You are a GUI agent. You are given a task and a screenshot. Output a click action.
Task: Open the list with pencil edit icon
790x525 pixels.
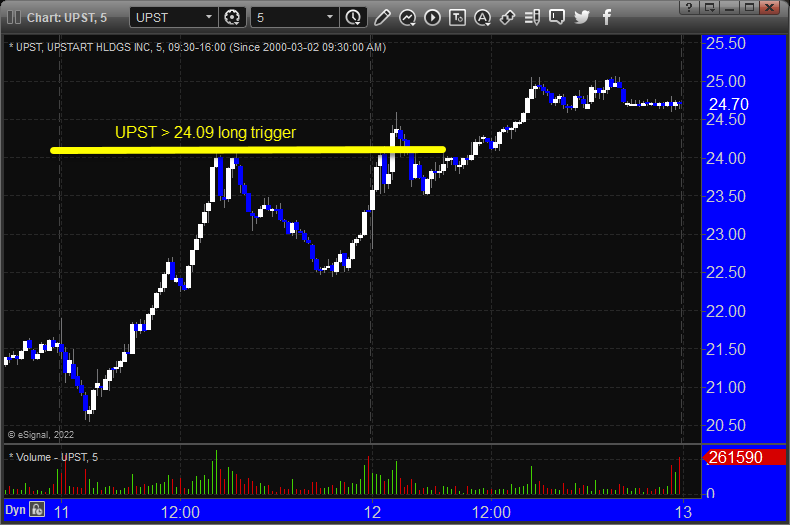tap(532, 18)
